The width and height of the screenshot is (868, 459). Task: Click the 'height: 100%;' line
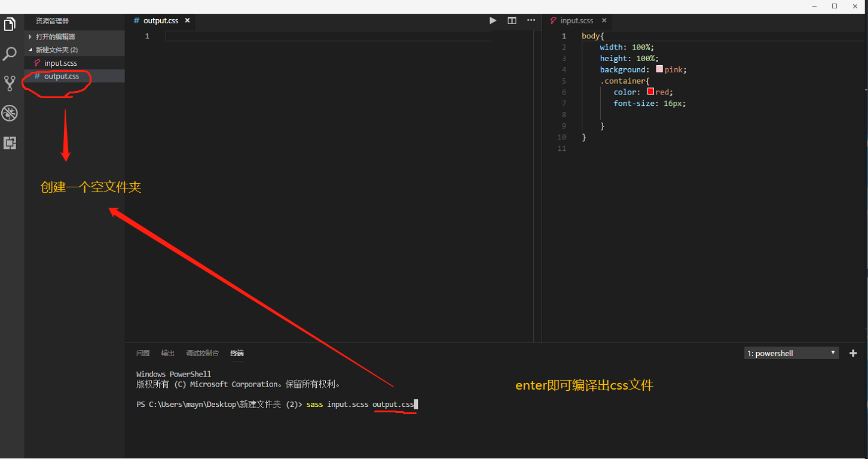coord(629,59)
